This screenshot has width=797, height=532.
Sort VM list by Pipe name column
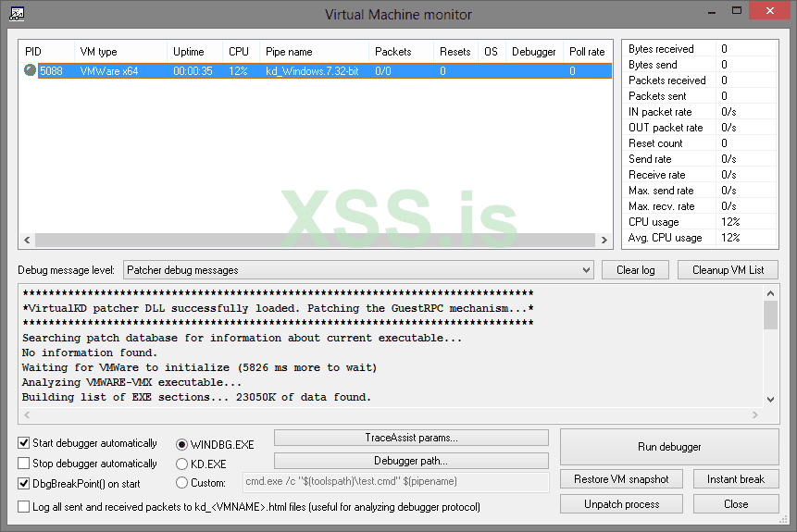tap(314, 52)
